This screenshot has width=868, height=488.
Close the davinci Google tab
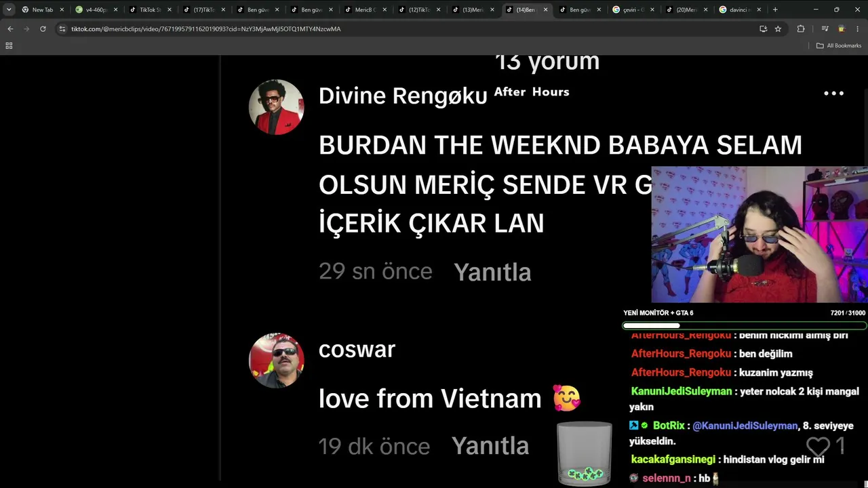[x=759, y=9]
